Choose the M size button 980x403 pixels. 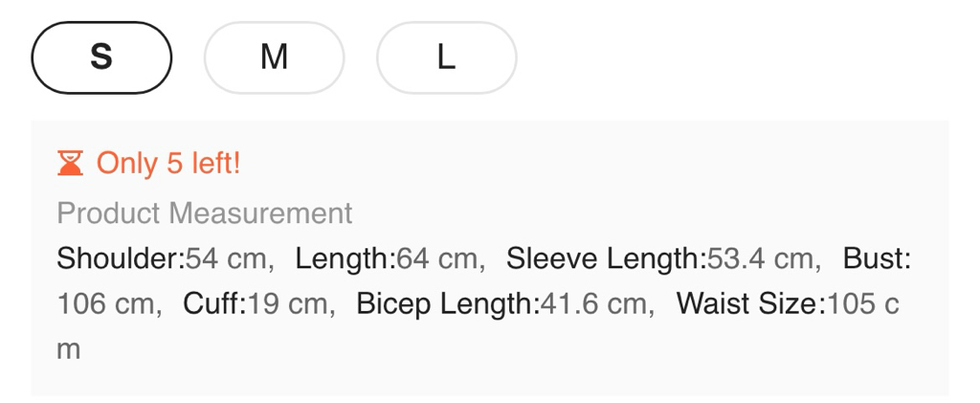click(274, 58)
